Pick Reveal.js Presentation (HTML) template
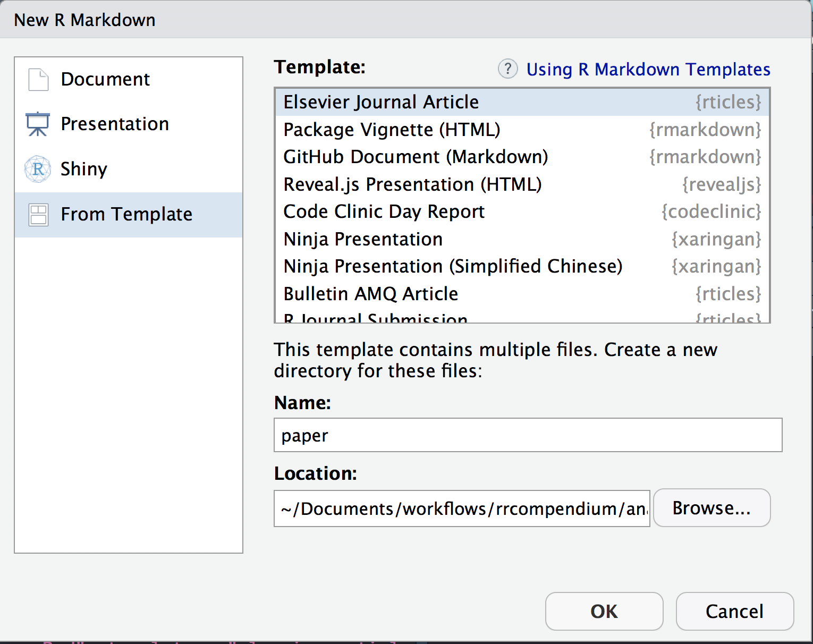Image resolution: width=813 pixels, height=644 pixels. pos(412,184)
